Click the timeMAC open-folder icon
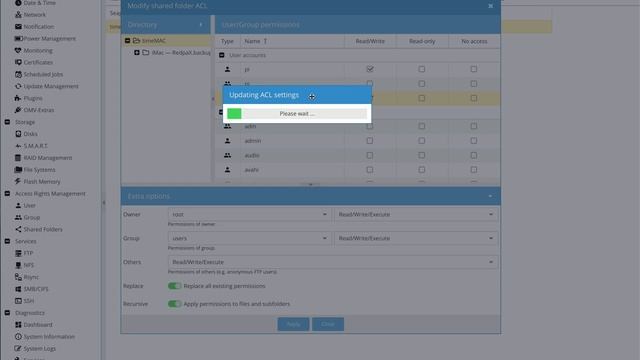640x360 pixels. coord(136,40)
